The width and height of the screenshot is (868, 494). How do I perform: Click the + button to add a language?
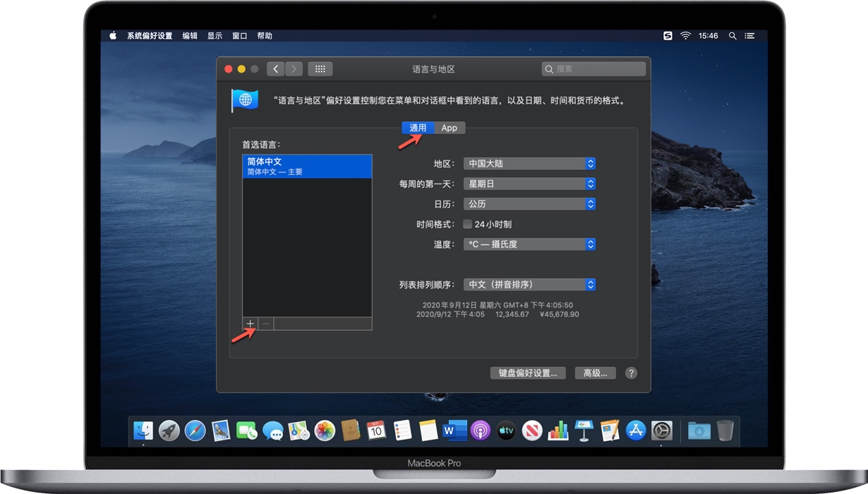tap(251, 323)
